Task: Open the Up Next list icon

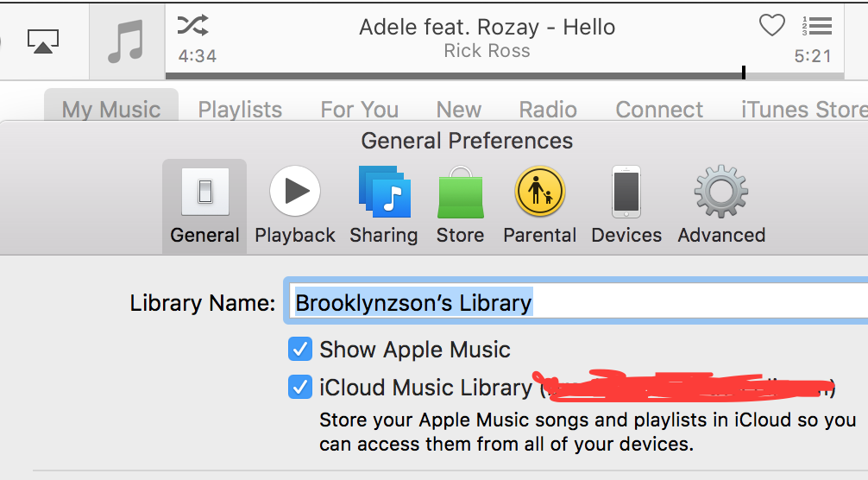Action: 816,26
